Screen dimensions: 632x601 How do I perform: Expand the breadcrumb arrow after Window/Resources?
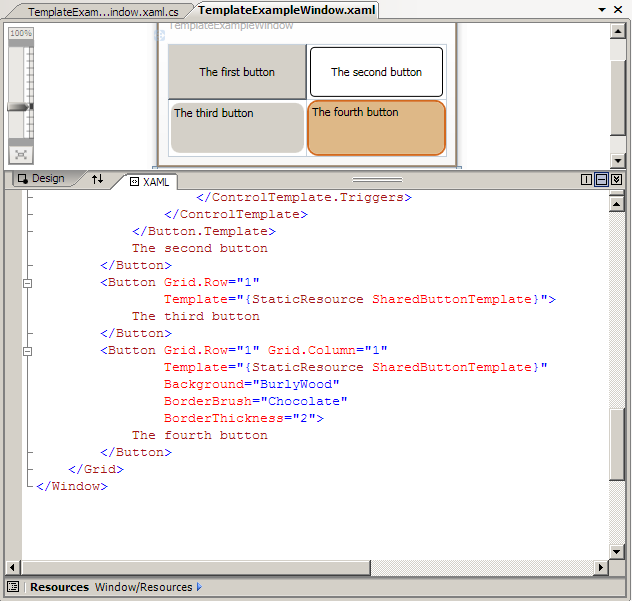coord(199,587)
